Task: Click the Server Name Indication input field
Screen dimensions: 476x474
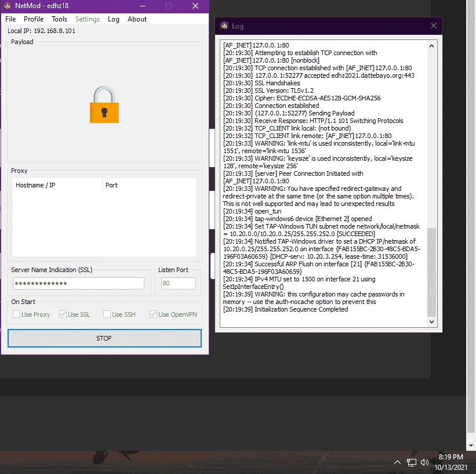Action: [79, 284]
